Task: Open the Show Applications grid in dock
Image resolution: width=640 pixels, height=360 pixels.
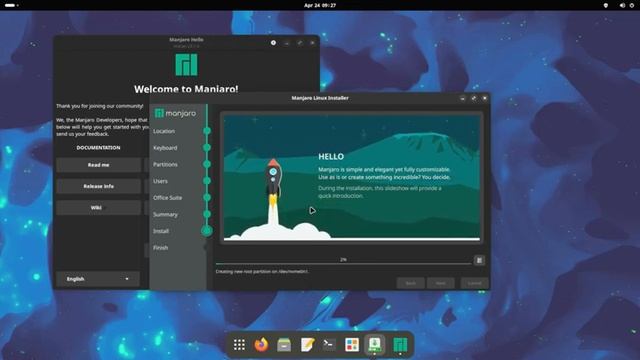Action: [239, 345]
